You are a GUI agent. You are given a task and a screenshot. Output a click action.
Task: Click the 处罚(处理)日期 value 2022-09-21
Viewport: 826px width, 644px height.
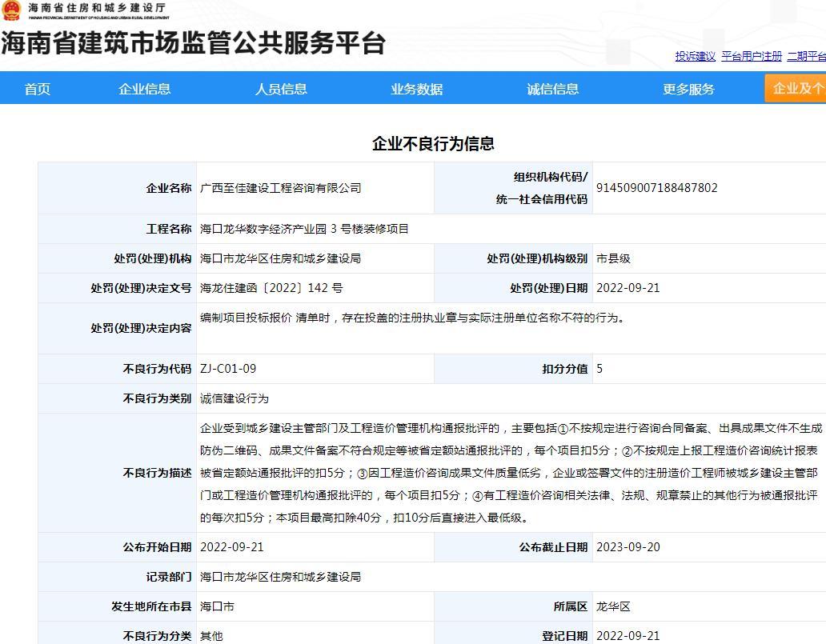coord(628,288)
